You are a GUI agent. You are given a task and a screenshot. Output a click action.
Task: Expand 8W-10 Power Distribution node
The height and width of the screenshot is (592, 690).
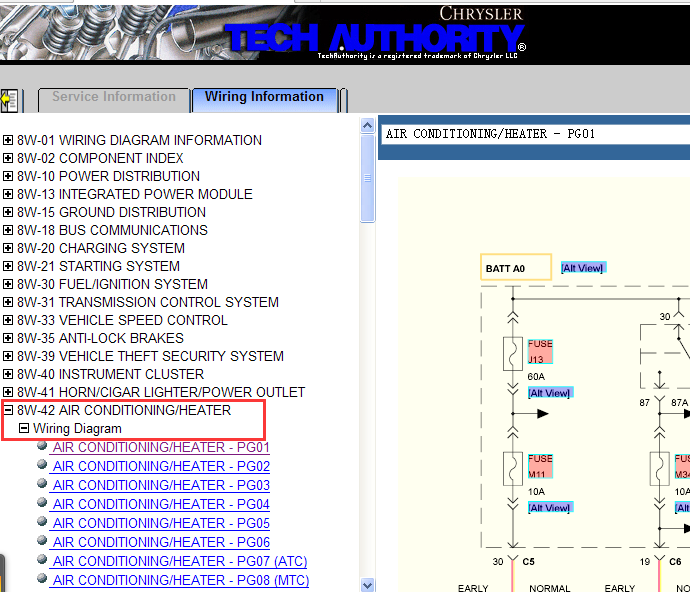[x=7, y=176]
